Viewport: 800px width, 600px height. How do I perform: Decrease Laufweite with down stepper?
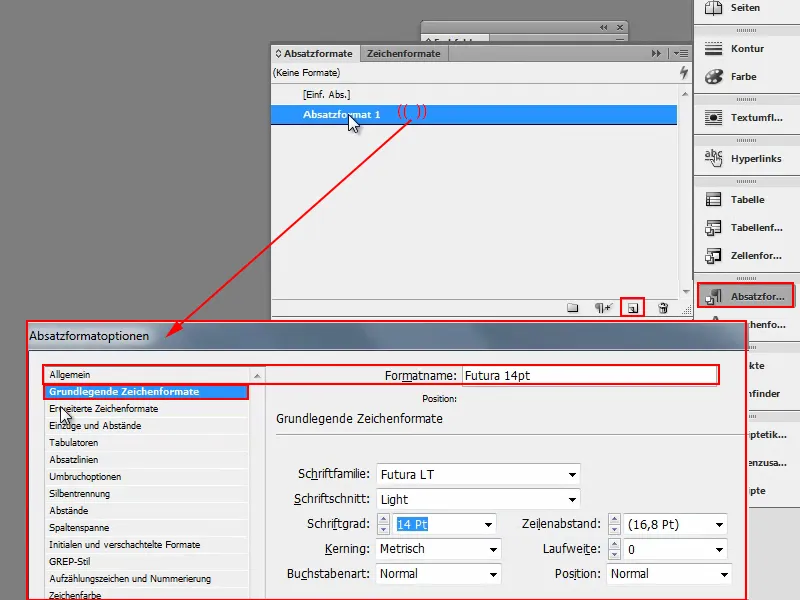pos(614,554)
